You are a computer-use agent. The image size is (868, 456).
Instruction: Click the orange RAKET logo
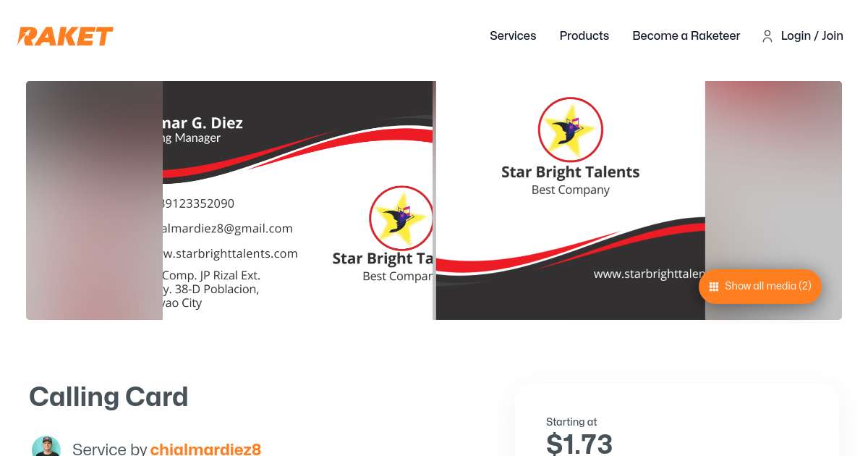tap(65, 36)
